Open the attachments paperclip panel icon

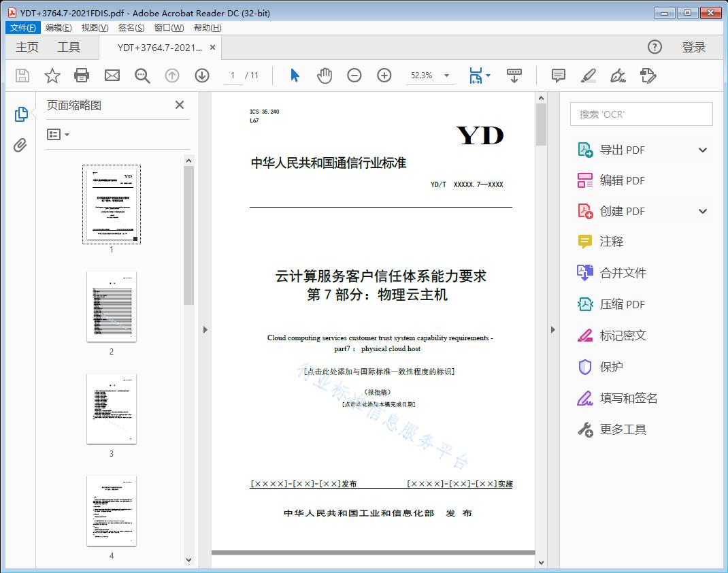[x=20, y=143]
